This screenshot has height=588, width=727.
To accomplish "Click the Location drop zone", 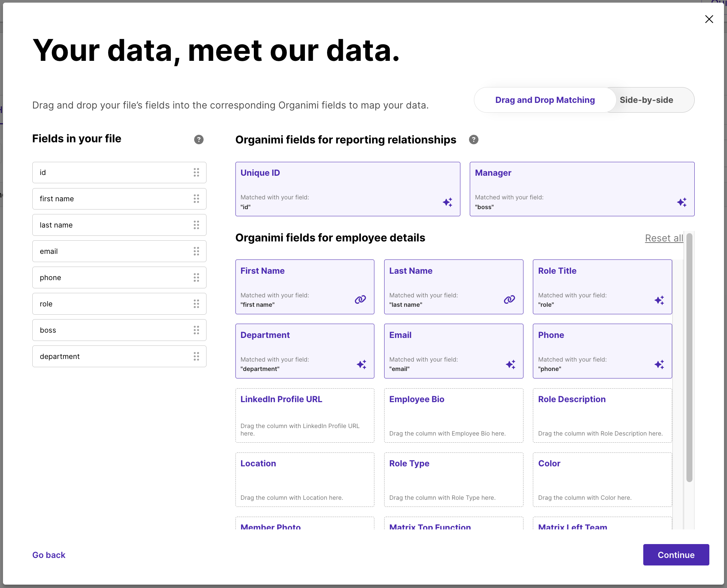I will [x=305, y=479].
